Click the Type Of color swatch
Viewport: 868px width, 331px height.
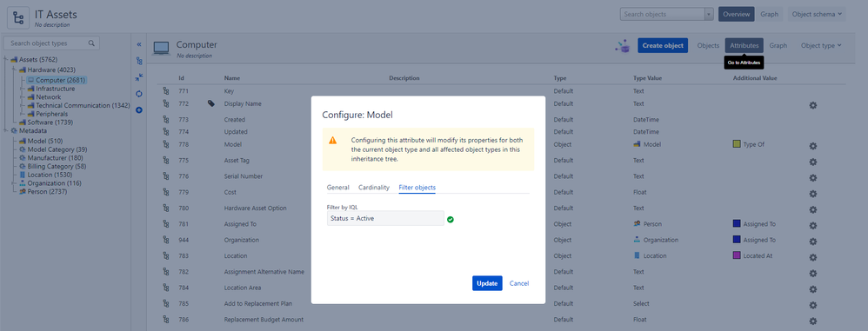click(737, 144)
